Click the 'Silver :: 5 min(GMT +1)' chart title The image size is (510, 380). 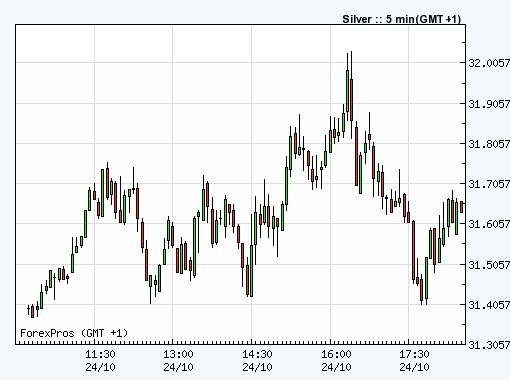coord(401,19)
